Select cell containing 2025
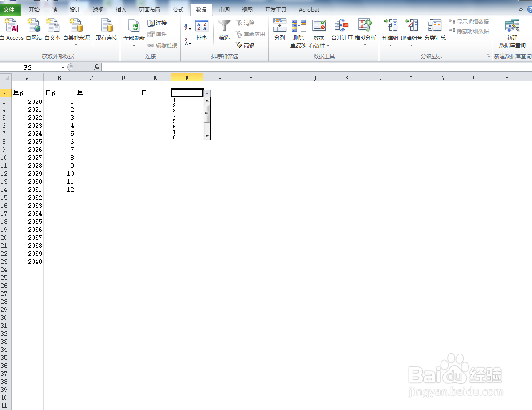This screenshot has height=410, width=532. (27, 142)
